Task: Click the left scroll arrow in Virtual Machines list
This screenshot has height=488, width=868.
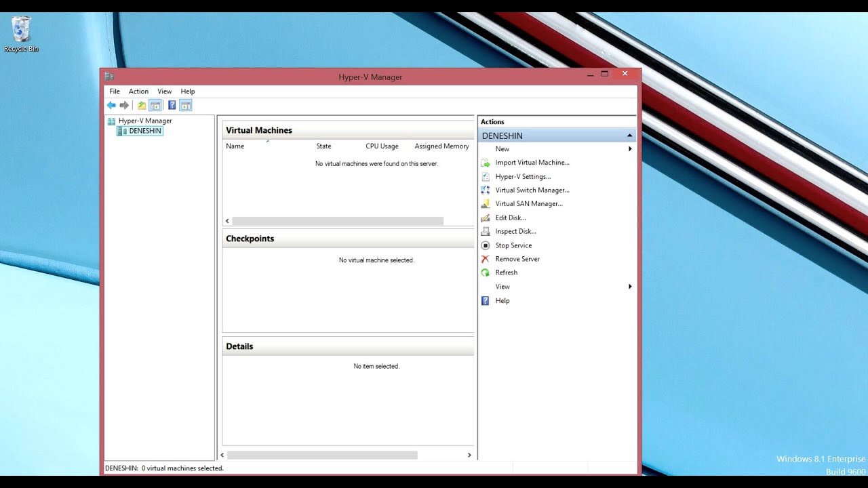Action: pos(227,221)
